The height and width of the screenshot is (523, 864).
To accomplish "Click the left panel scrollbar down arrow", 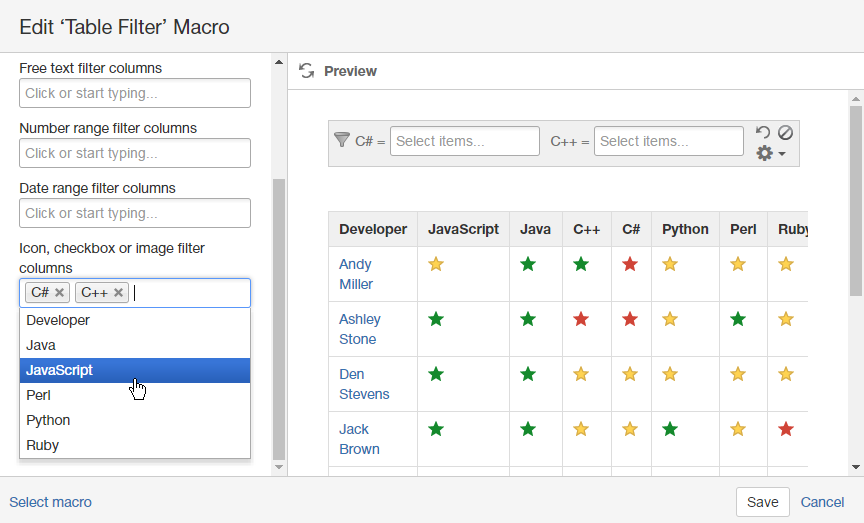I will 279,466.
